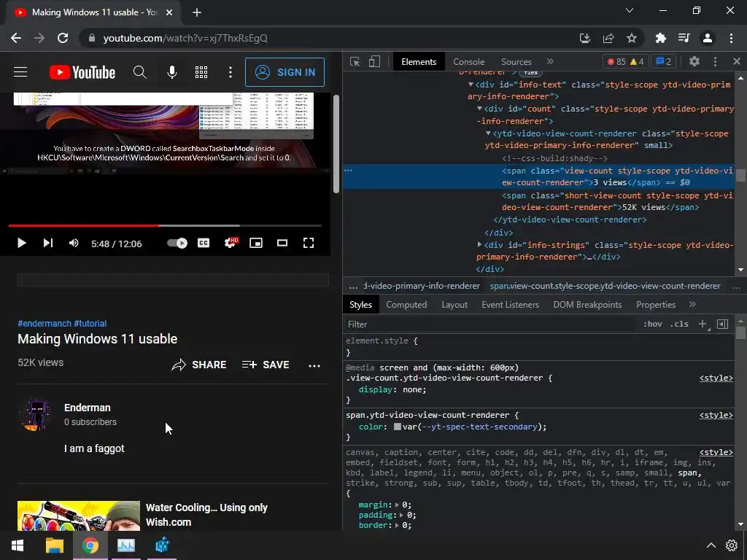Viewport: 747px width, 560px height.
Task: Open the errors and warnings counter
Action: click(625, 61)
